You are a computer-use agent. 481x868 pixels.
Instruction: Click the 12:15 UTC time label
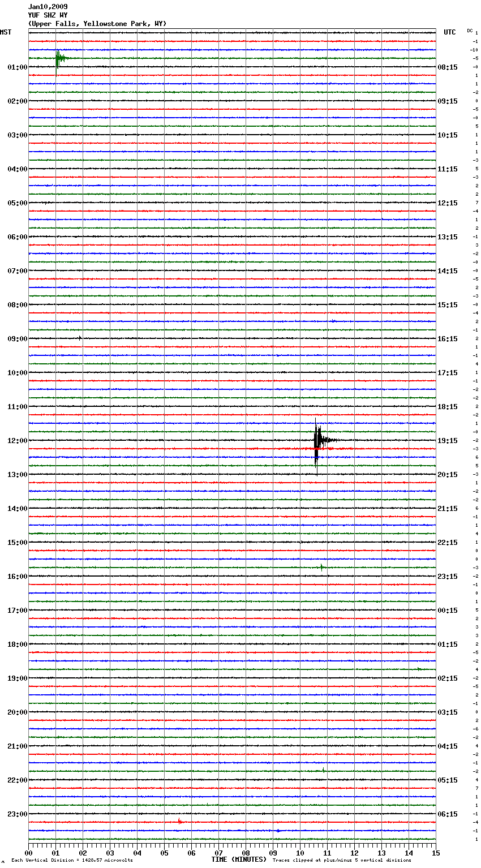(x=448, y=203)
